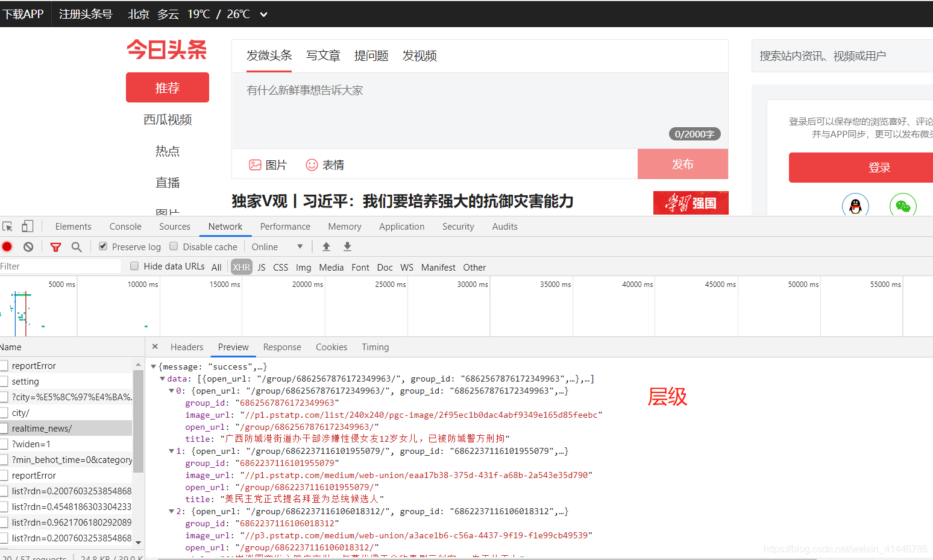Click the emoji smiley icon 表情

tap(312, 165)
